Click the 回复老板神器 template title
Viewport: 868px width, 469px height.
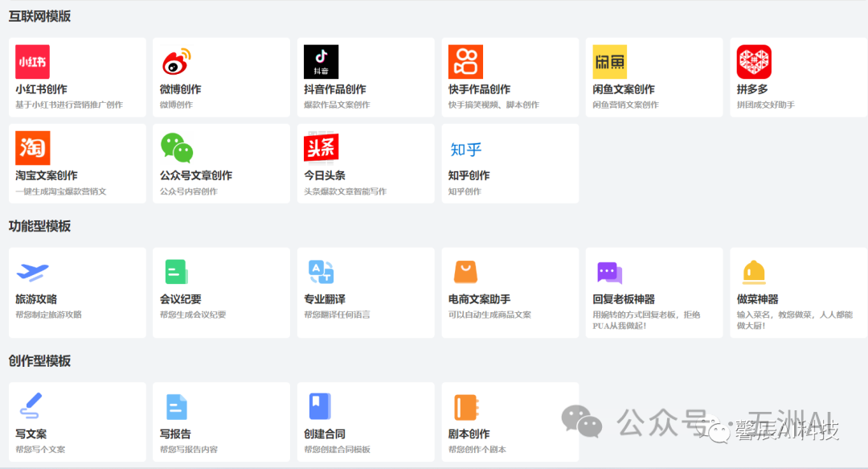tap(623, 299)
